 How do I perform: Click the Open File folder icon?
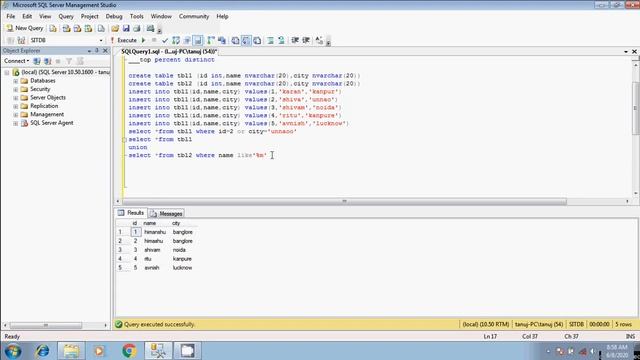point(115,28)
